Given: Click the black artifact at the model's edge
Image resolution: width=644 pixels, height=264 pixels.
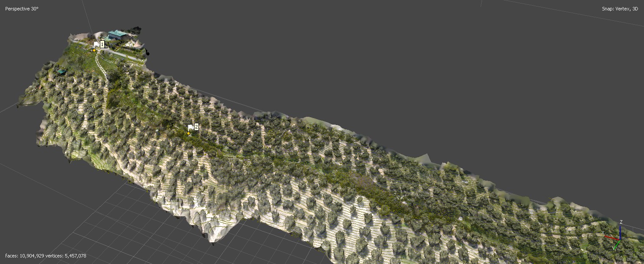Looking at the screenshot, I should [148, 53].
